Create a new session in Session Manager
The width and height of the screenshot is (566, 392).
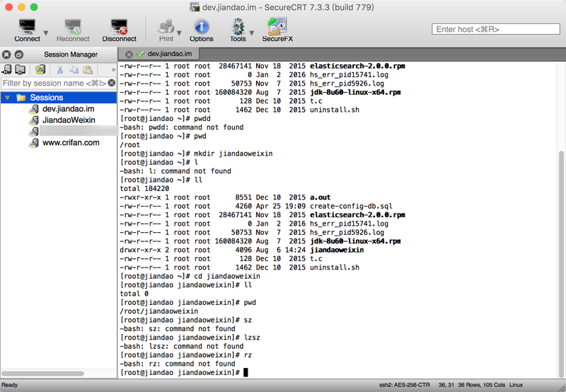coord(40,69)
